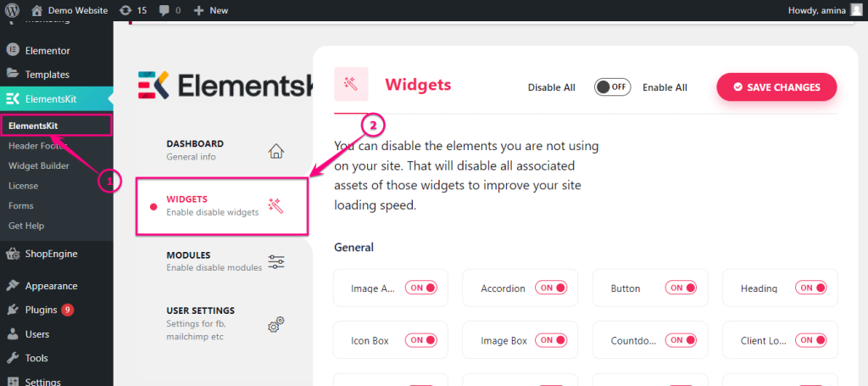Click the WordPress logo icon
The height and width of the screenshot is (386, 868).
[x=12, y=10]
